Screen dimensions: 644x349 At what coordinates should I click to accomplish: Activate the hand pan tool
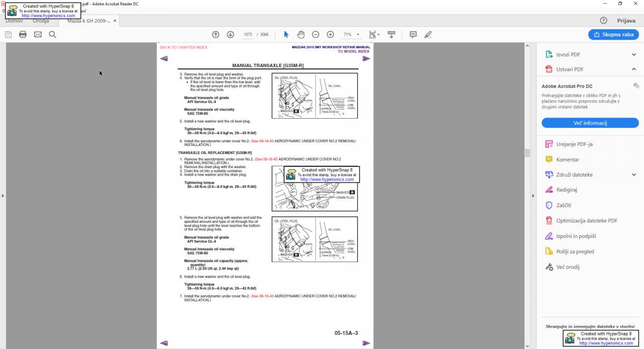point(301,34)
